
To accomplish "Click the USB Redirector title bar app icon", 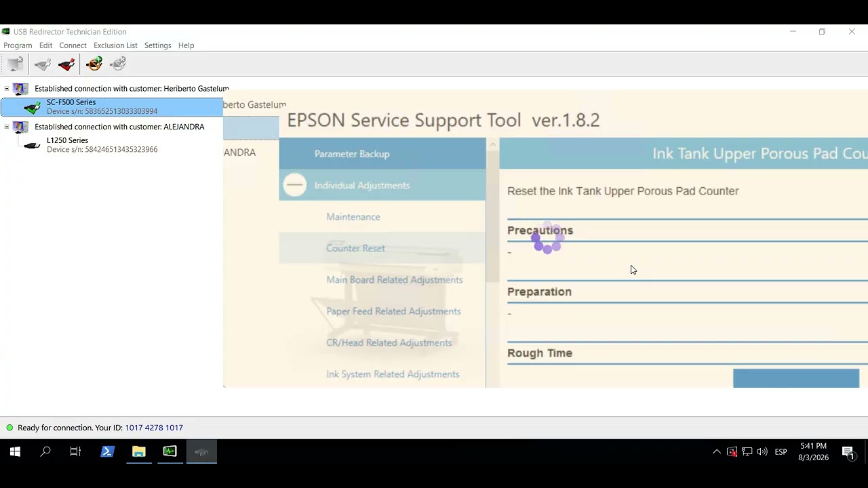I will [x=6, y=32].
